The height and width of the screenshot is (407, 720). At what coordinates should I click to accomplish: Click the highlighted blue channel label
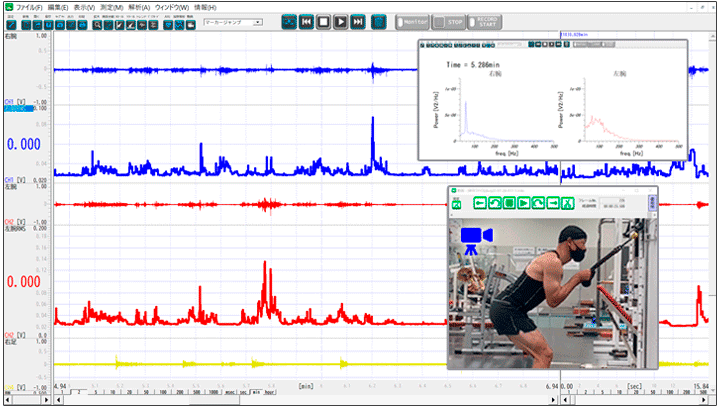(x=18, y=108)
